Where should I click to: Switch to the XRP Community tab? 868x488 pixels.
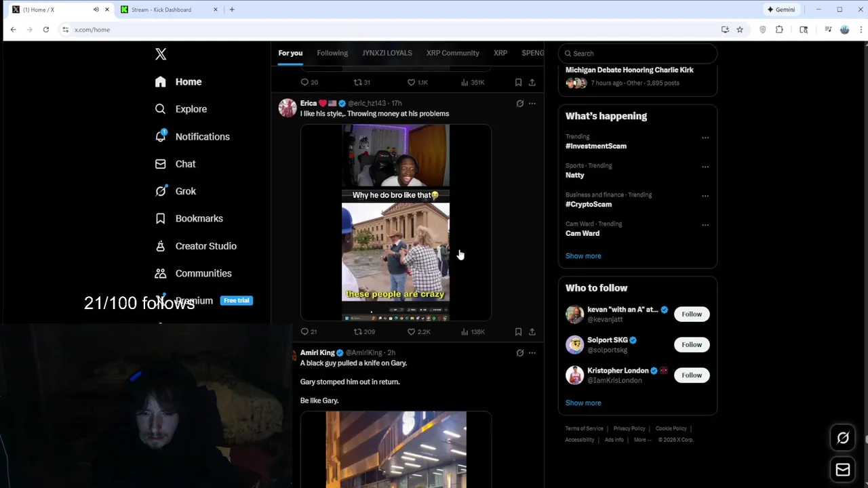(452, 53)
